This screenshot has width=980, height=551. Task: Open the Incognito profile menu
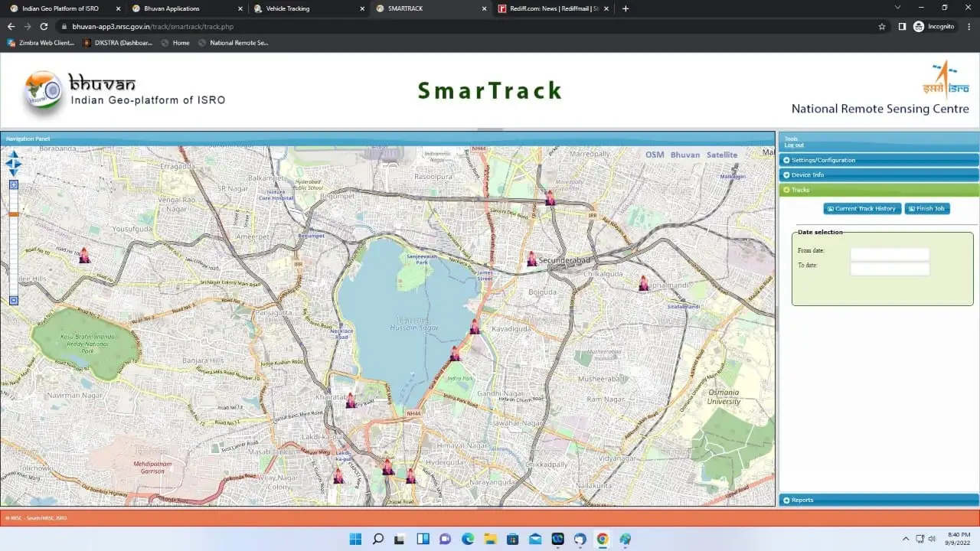[x=934, y=26]
